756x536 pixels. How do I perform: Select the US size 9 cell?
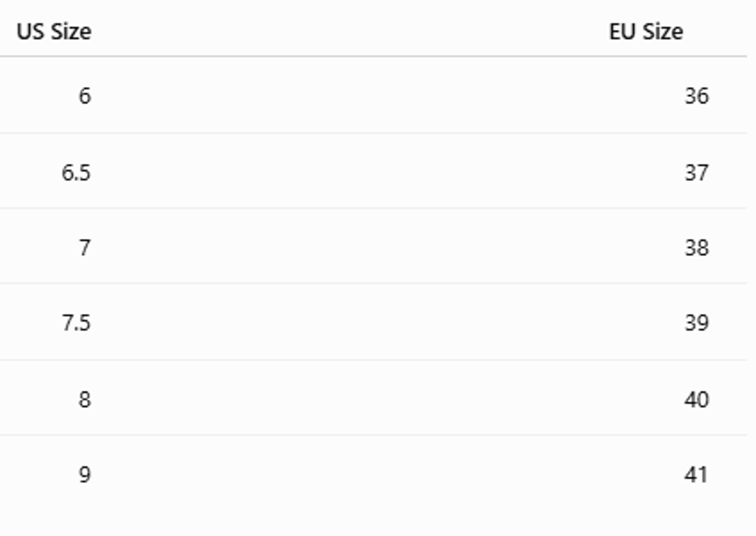point(85,475)
